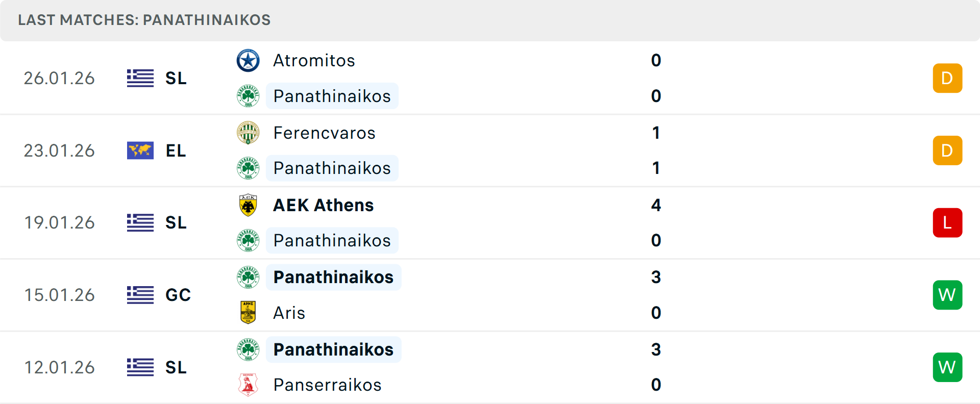Click the Panserraikos club crest icon
The height and width of the screenshot is (404, 980).
tap(248, 385)
